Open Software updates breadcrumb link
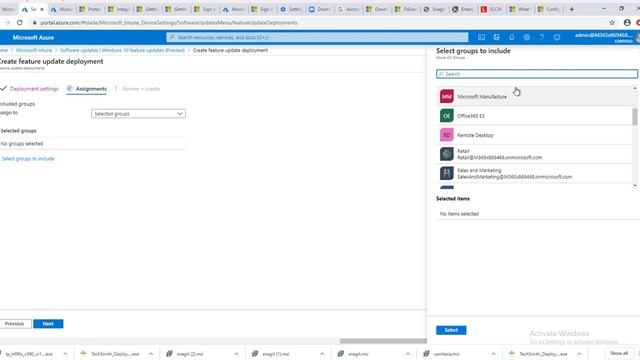This screenshot has width=640, height=360. click(x=122, y=50)
